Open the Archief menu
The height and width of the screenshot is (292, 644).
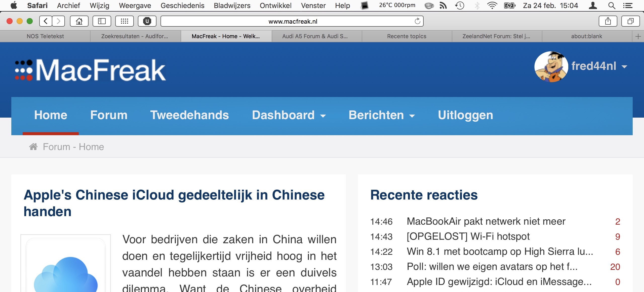(x=68, y=6)
